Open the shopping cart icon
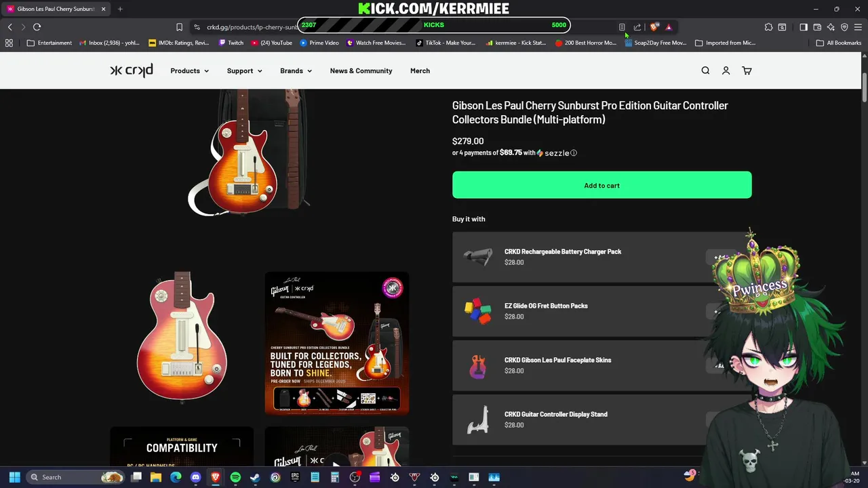Viewport: 868px width, 488px height. point(747,70)
